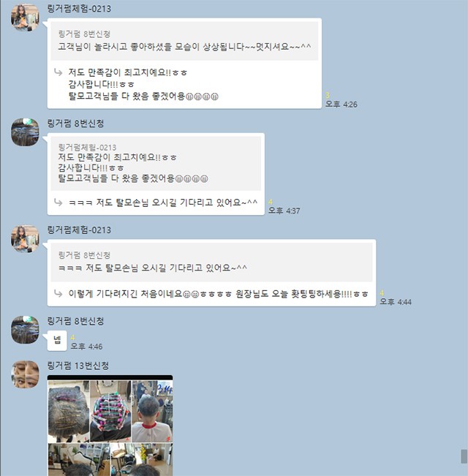Screen dimensions: 468x476
Task: Jump to quoted 저도 만족감이 최고치예요 message
Action: (156, 163)
